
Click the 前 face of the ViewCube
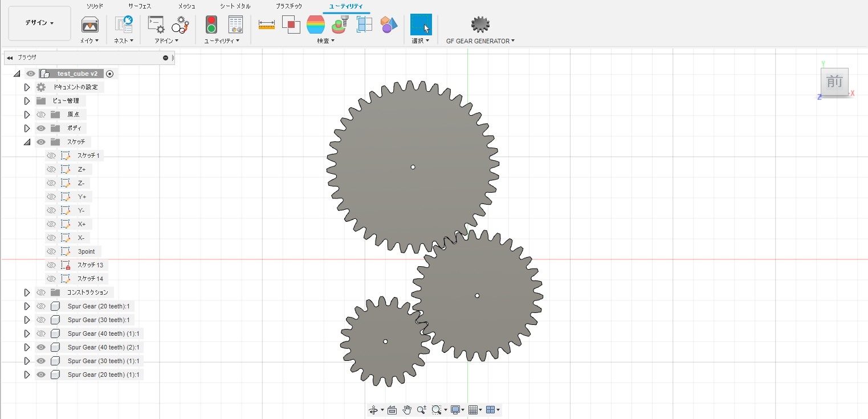pos(834,82)
